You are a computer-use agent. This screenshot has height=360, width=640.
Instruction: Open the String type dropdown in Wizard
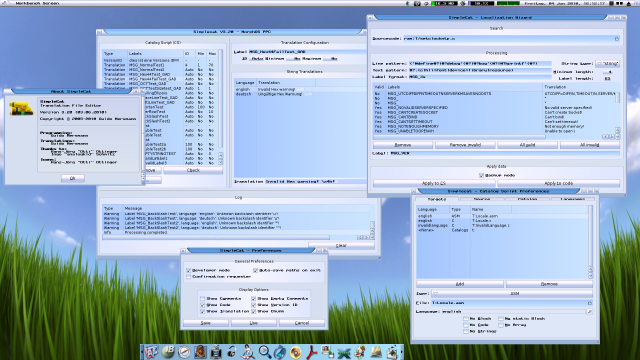(x=607, y=64)
